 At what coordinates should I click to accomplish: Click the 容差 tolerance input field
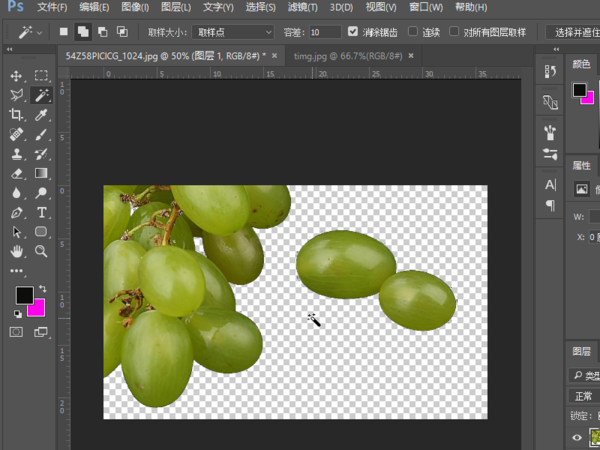click(325, 33)
